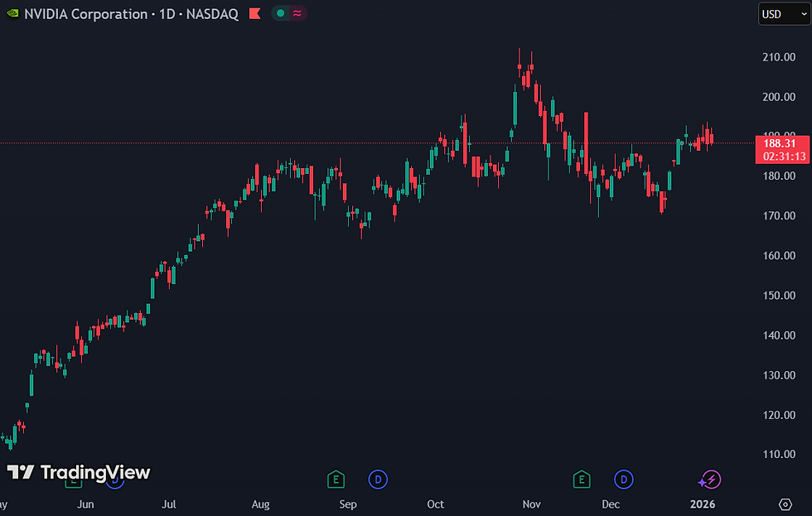This screenshot has width=812, height=516.
Task: Click the 150.00 price axis label
Action: pos(779,296)
